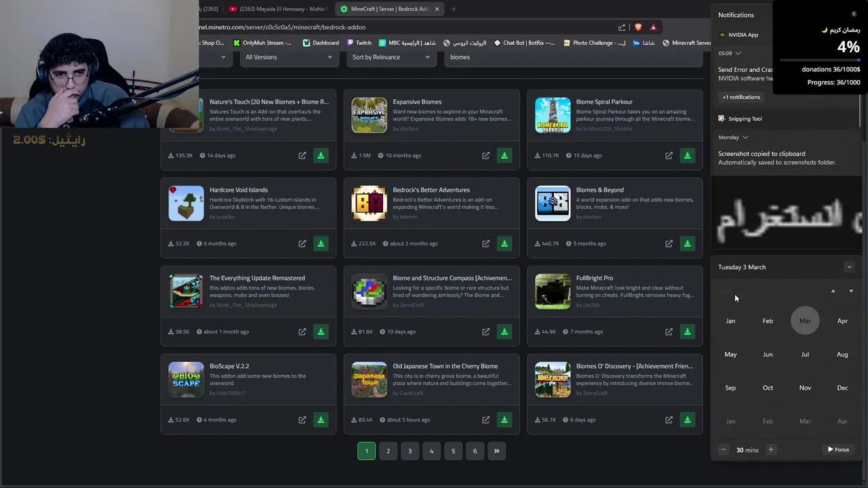
Task: Open Hardcore Void Islands external link
Action: [x=302, y=243]
